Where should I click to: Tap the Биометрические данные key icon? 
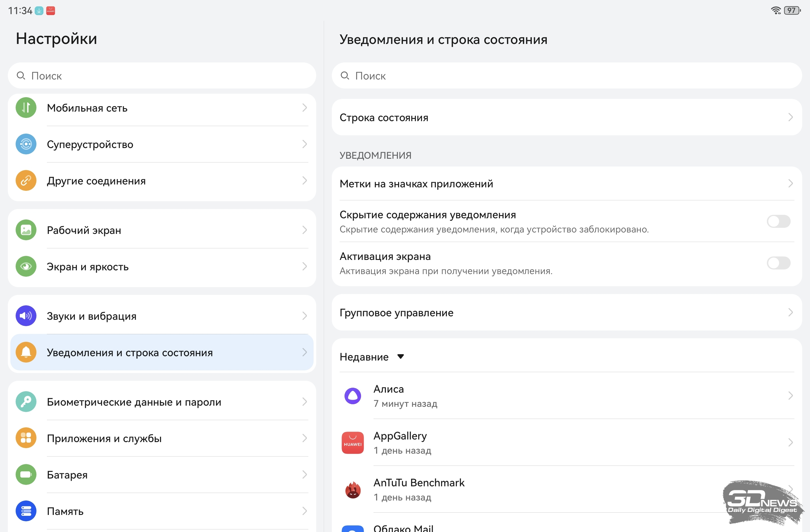[x=26, y=402]
